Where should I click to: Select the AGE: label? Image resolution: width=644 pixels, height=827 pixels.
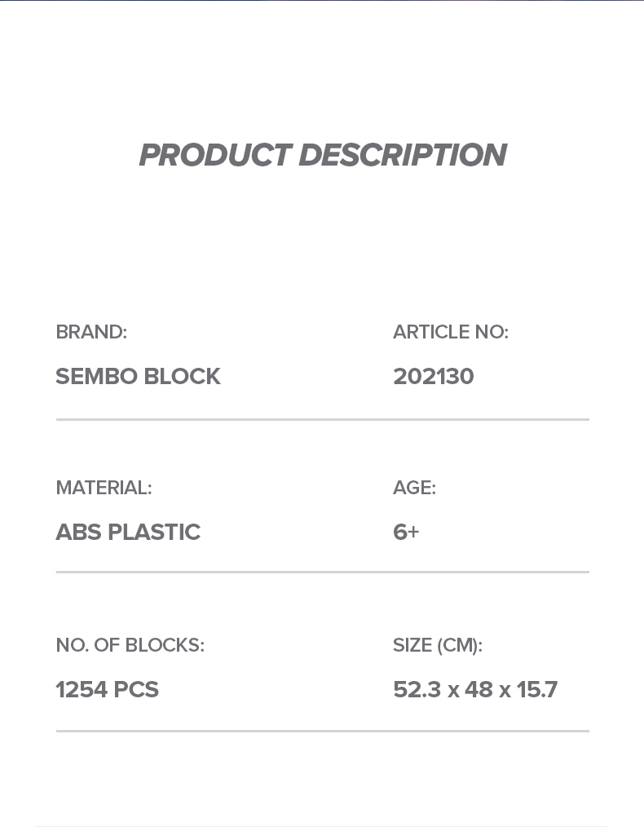(x=414, y=488)
